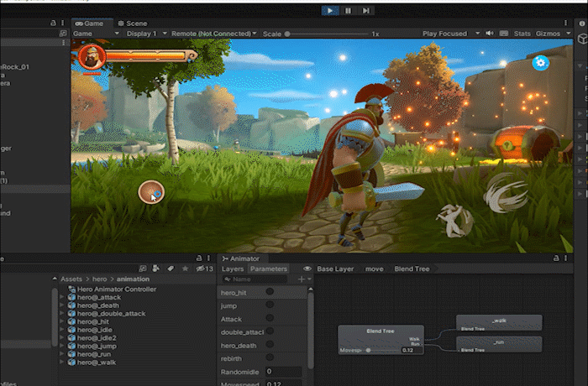Click the Pause button in the toolbar
This screenshot has height=386, width=588.
point(348,11)
